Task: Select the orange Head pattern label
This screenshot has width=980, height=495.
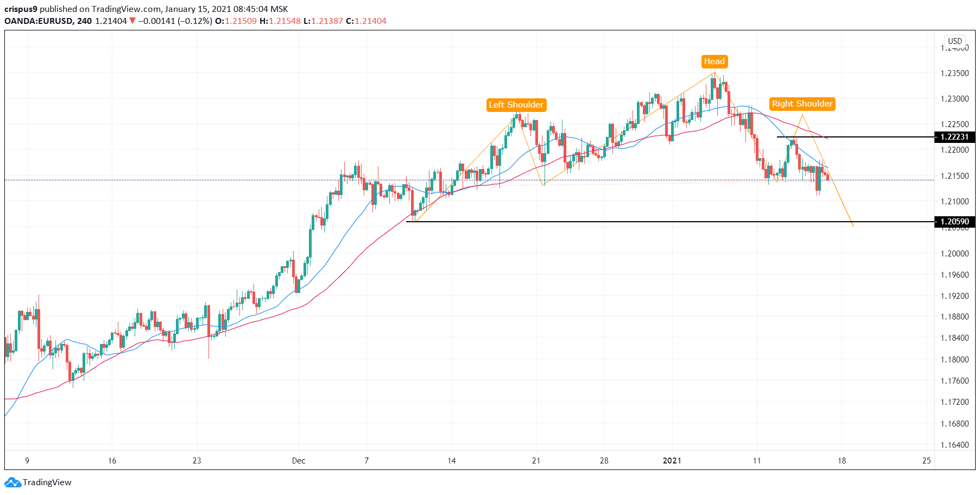Action: 714,61
